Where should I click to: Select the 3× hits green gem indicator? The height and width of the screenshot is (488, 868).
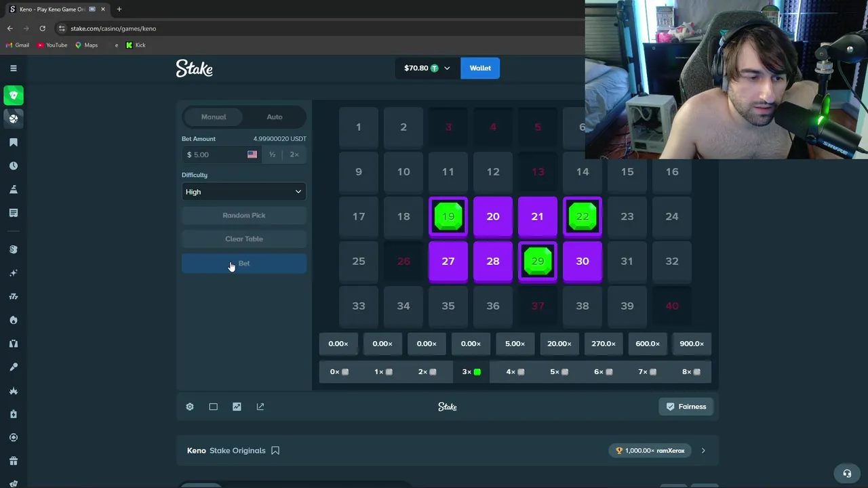471,371
